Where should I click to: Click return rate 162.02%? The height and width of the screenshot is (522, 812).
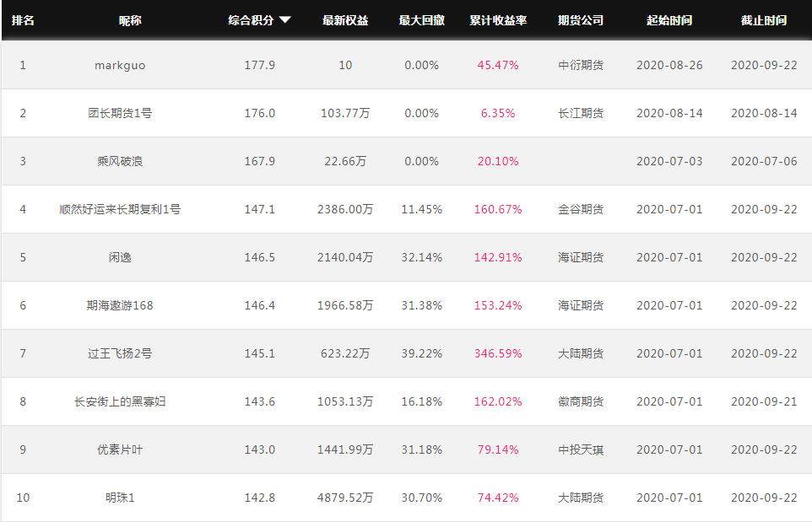click(x=498, y=401)
